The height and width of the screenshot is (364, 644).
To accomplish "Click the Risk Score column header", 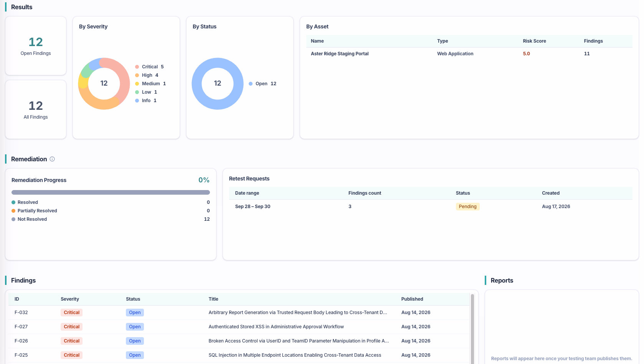I will click(534, 41).
